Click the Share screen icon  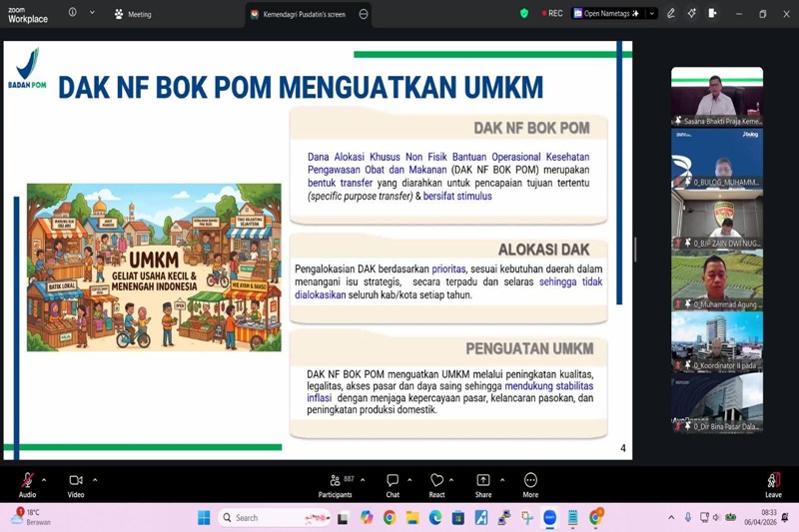point(483,483)
